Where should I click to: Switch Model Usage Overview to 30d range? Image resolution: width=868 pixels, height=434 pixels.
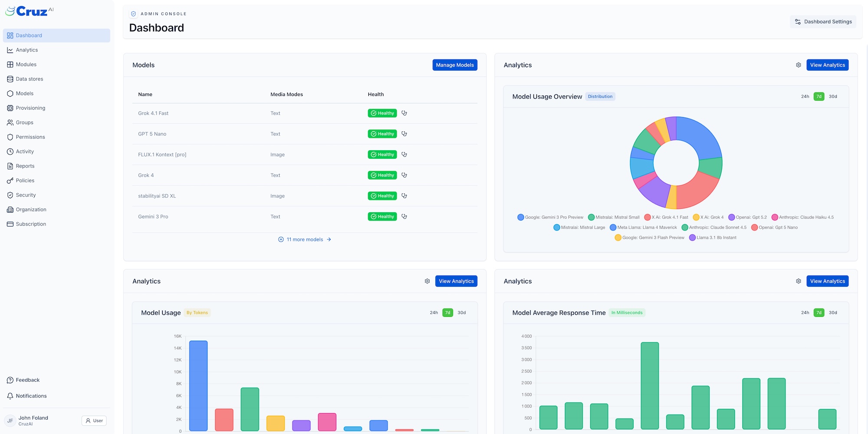832,96
